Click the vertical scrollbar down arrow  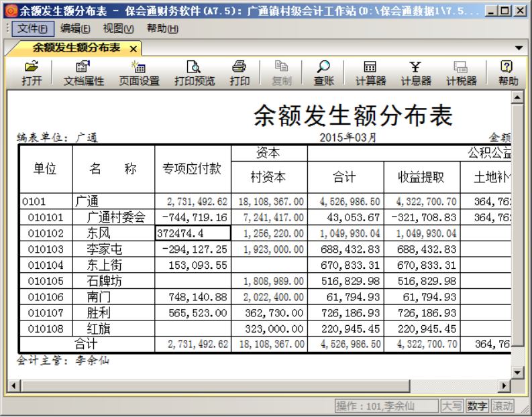[517, 372]
